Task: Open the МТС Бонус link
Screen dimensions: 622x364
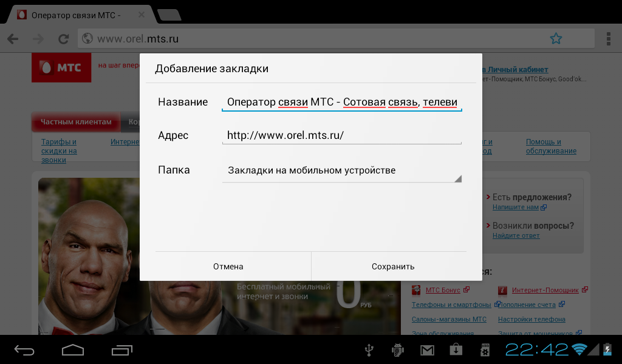Action: pyautogui.click(x=443, y=291)
